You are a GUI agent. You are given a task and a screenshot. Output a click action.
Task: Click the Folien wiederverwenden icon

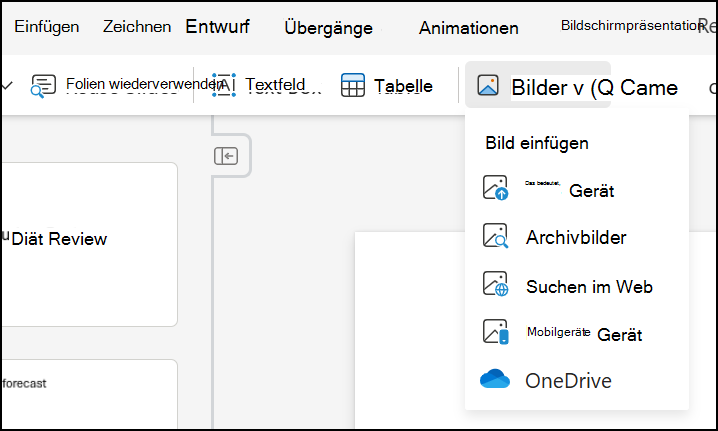pyautogui.click(x=43, y=86)
